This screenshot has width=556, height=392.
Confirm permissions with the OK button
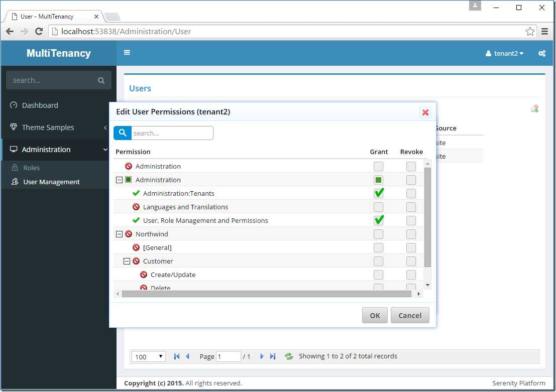[x=375, y=315]
